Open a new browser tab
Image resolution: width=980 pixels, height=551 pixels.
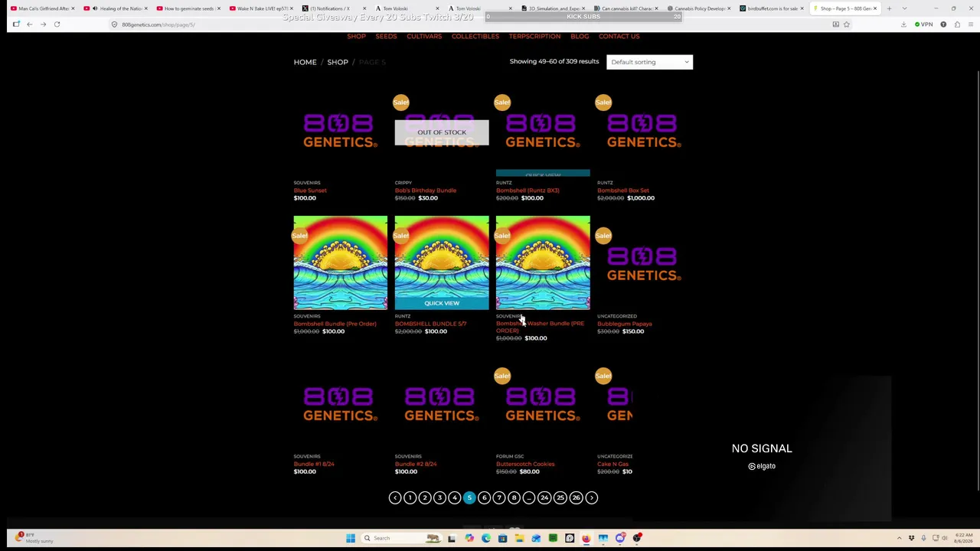tap(889, 8)
